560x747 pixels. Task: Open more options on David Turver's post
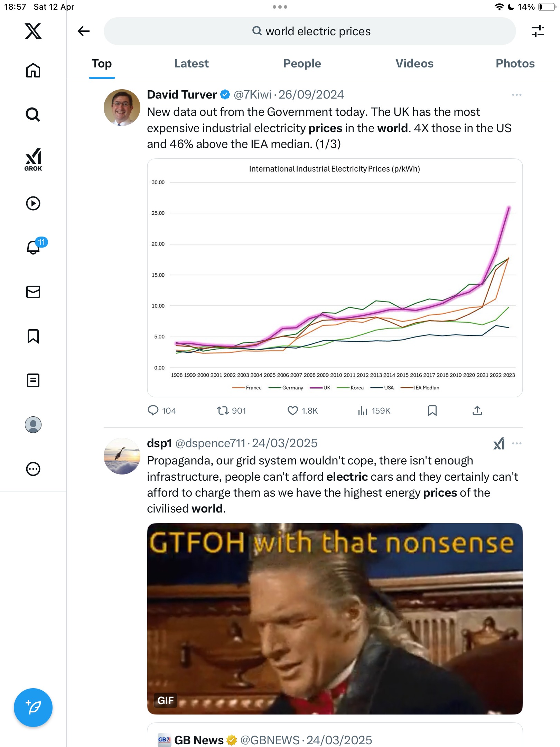click(517, 95)
